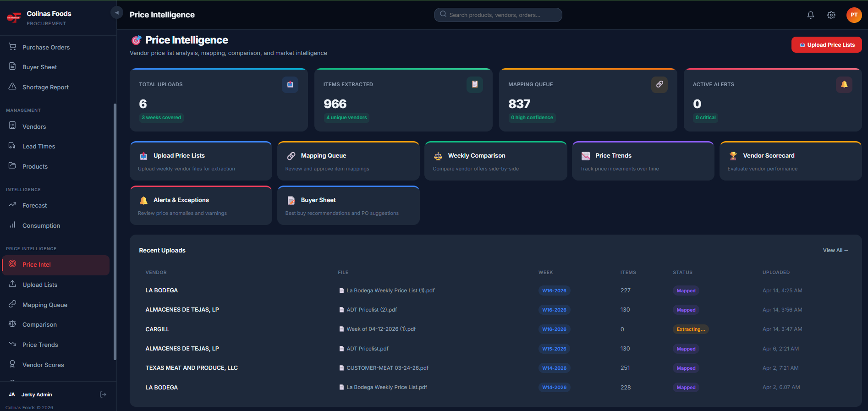Click the TEXAS MEAT AND PRODUCE, LLC vendor
This screenshot has height=411, width=868.
pos(192,368)
